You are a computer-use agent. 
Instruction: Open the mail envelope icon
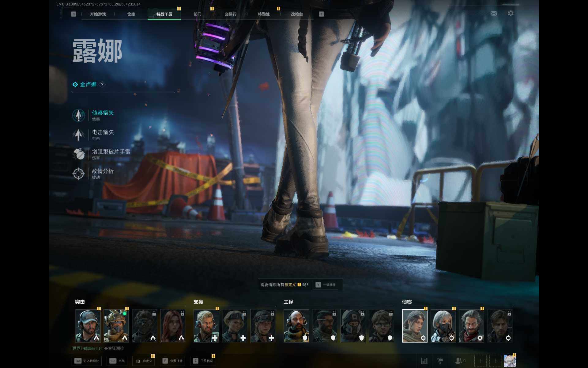pyautogui.click(x=494, y=13)
